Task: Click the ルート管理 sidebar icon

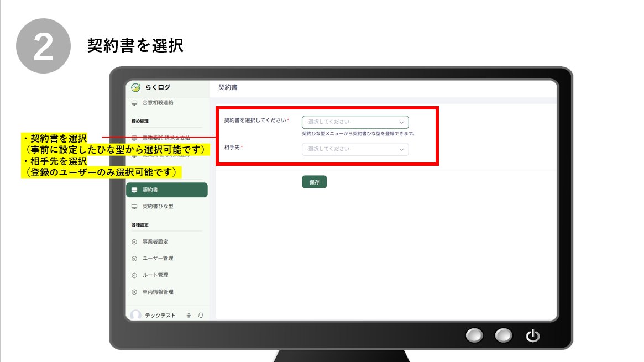Action: pyautogui.click(x=134, y=275)
